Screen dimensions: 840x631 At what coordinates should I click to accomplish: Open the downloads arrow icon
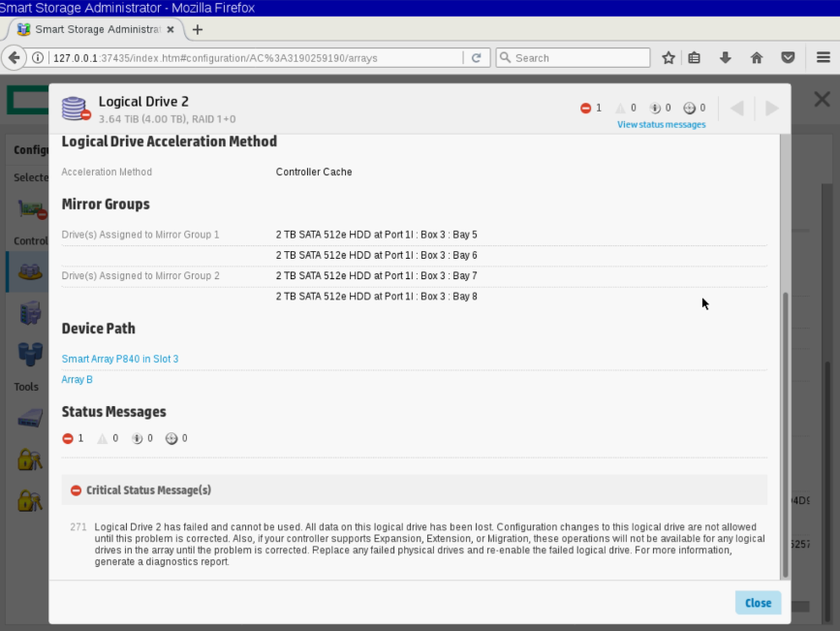coord(726,58)
